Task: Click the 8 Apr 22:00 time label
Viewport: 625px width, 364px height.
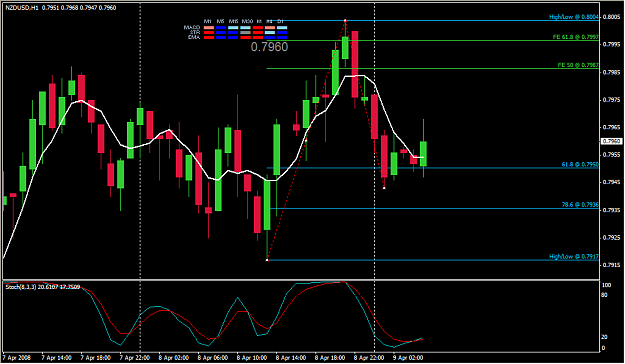Action: 369,358
